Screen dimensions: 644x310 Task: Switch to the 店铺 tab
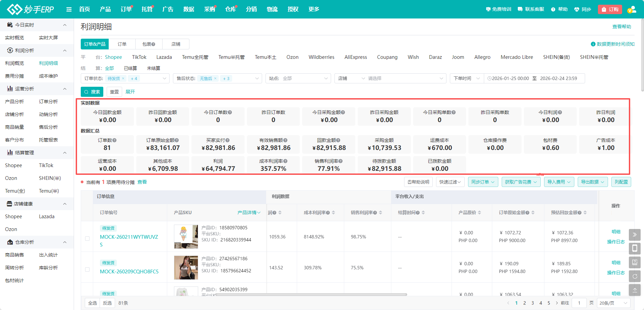[x=176, y=44]
